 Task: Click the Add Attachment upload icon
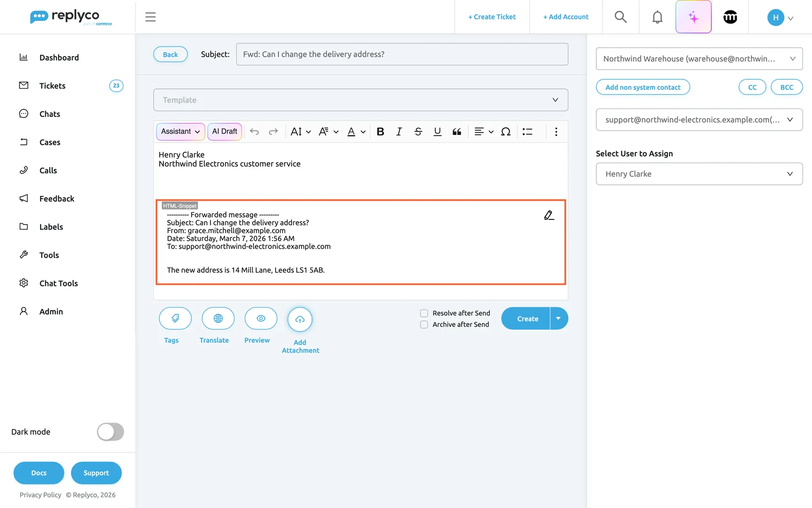pyautogui.click(x=300, y=320)
